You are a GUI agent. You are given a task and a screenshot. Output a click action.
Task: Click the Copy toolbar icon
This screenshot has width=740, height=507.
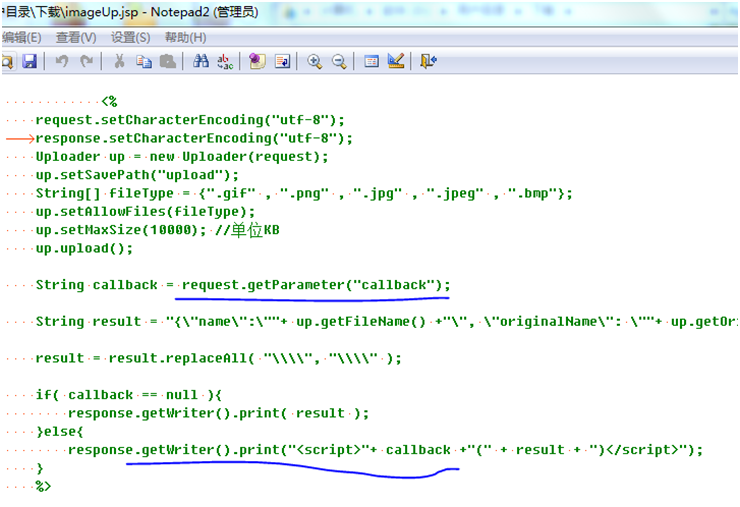[144, 61]
